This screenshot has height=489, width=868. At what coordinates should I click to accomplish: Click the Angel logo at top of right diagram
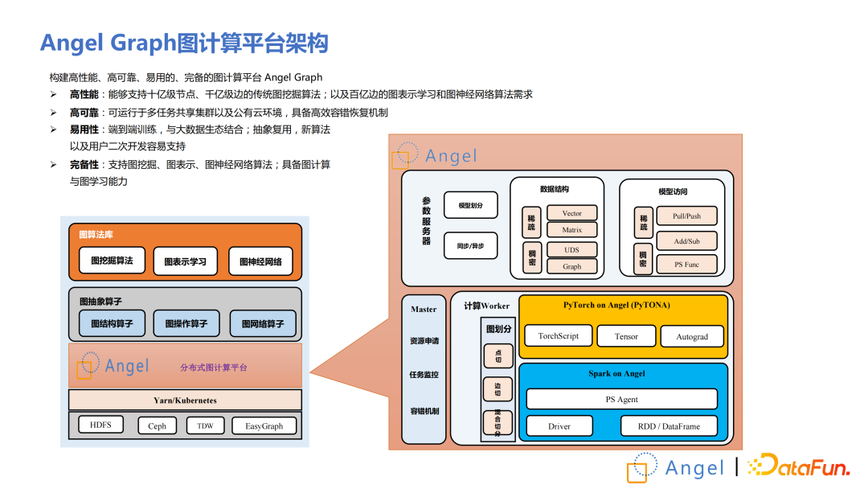click(434, 157)
